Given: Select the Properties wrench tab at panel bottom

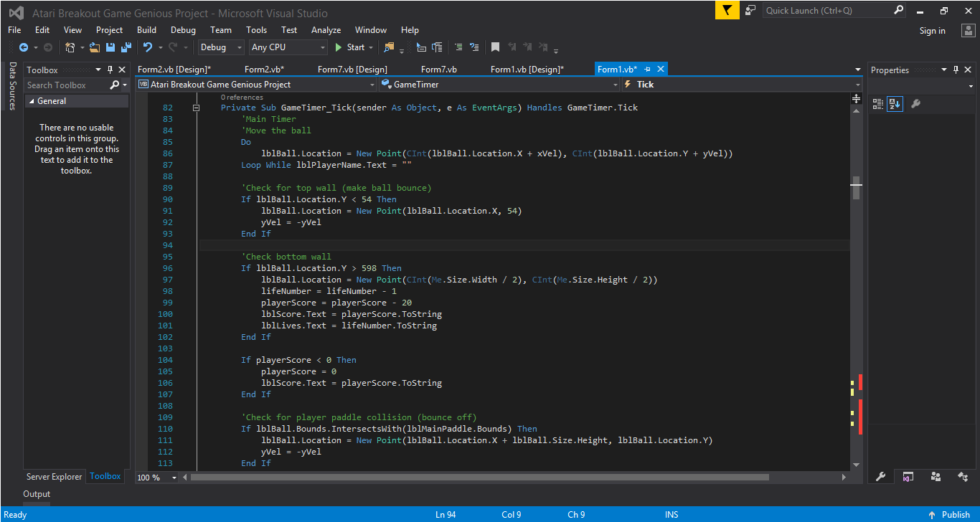Looking at the screenshot, I should point(880,476).
